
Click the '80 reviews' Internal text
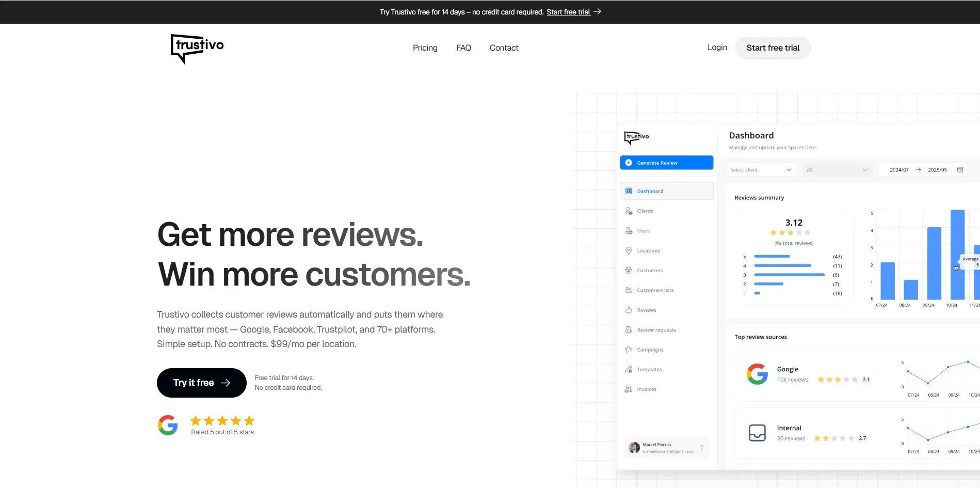(791, 438)
